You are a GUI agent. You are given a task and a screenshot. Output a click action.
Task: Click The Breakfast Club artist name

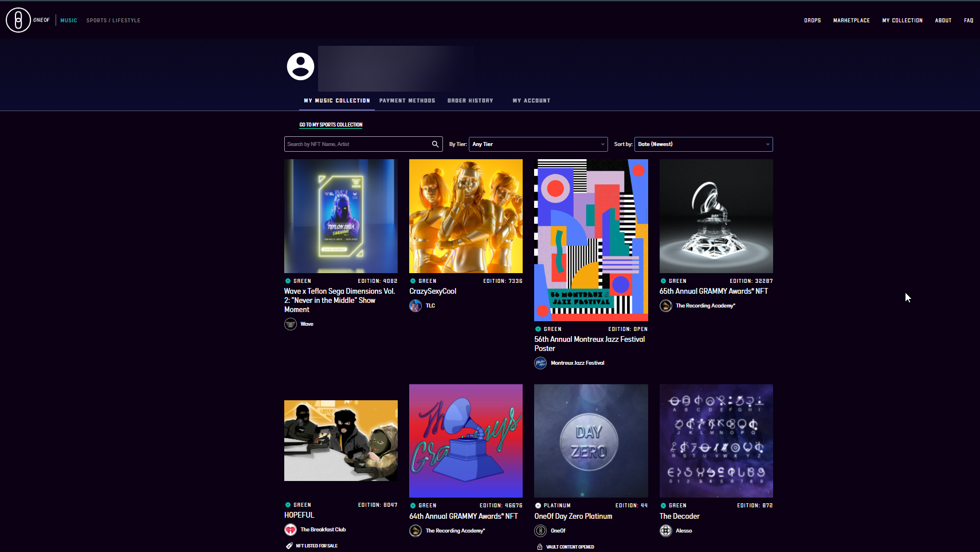coord(323,530)
